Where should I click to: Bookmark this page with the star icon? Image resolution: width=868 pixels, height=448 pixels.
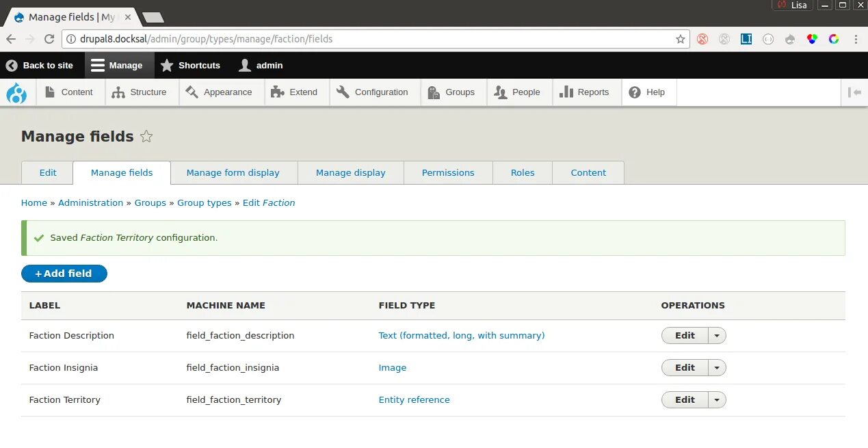pos(681,39)
